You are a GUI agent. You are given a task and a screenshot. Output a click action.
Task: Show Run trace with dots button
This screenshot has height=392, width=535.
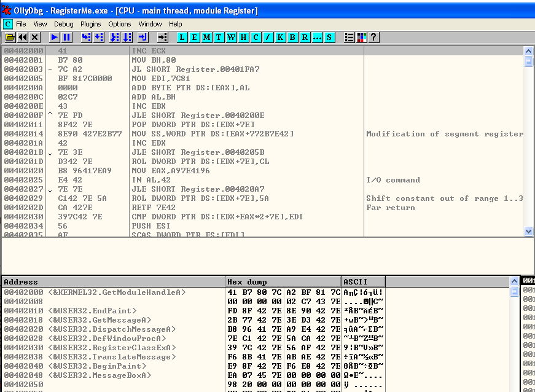tap(317, 37)
